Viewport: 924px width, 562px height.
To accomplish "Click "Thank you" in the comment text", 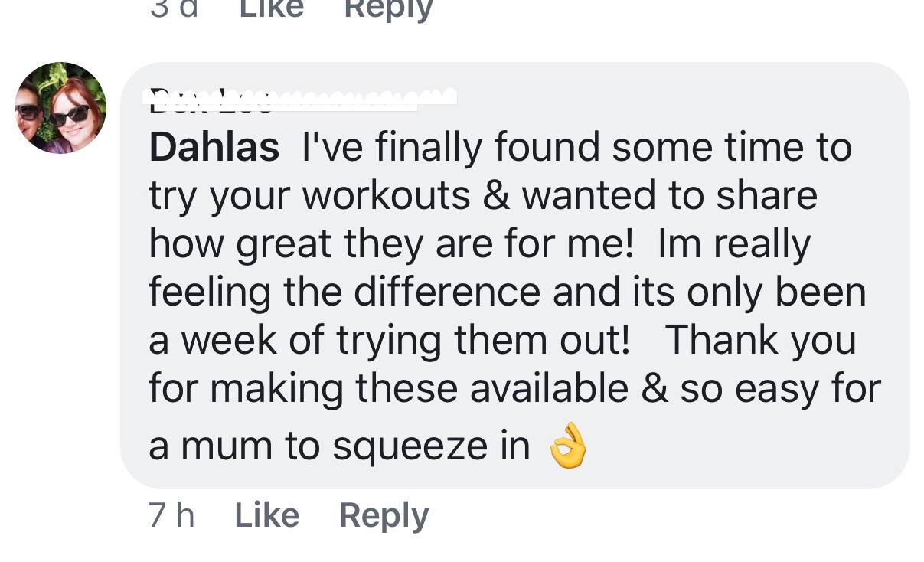I will [x=761, y=341].
